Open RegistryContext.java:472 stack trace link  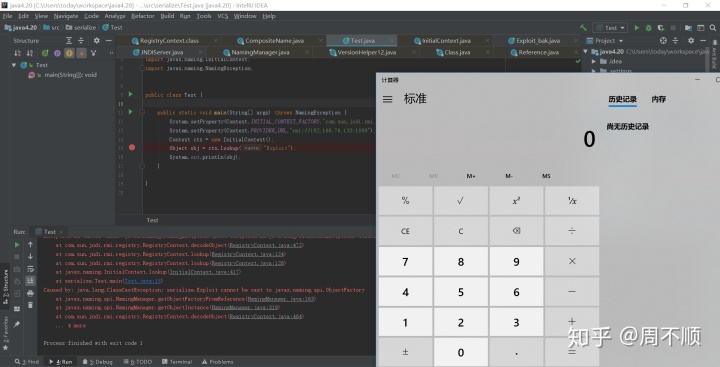pyautogui.click(x=266, y=245)
